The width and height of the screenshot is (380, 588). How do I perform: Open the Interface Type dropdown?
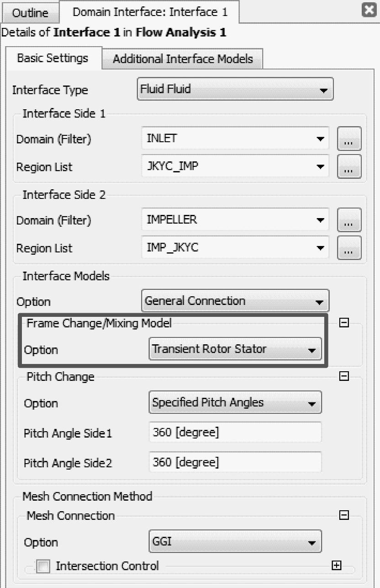(235, 89)
